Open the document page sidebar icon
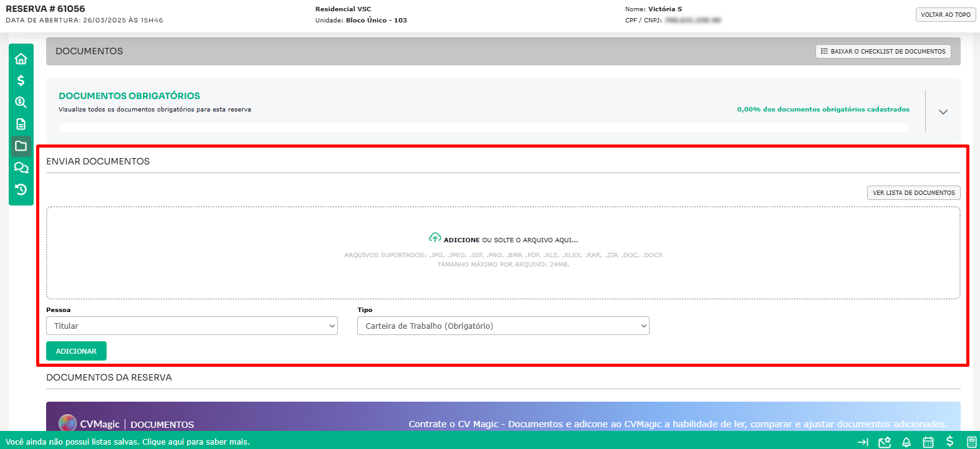 [21, 124]
